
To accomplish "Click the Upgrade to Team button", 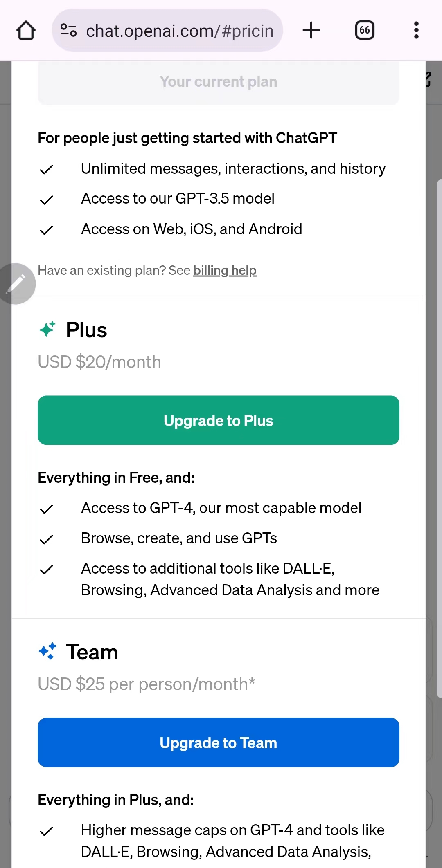I will pos(219,742).
